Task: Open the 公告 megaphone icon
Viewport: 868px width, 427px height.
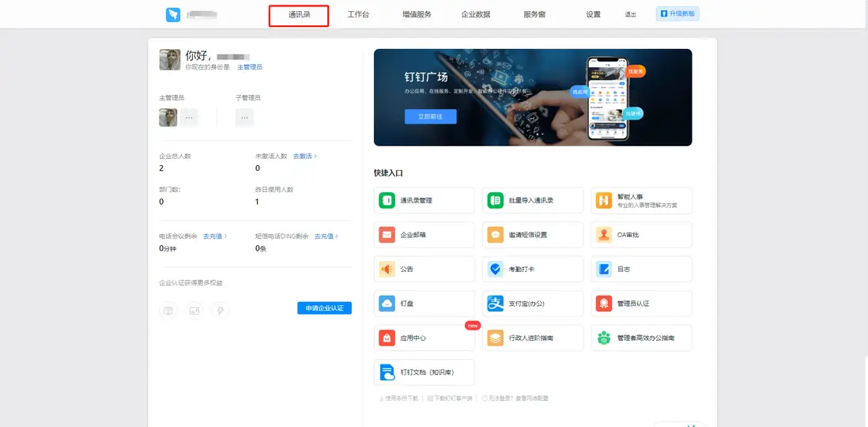Action: [387, 269]
